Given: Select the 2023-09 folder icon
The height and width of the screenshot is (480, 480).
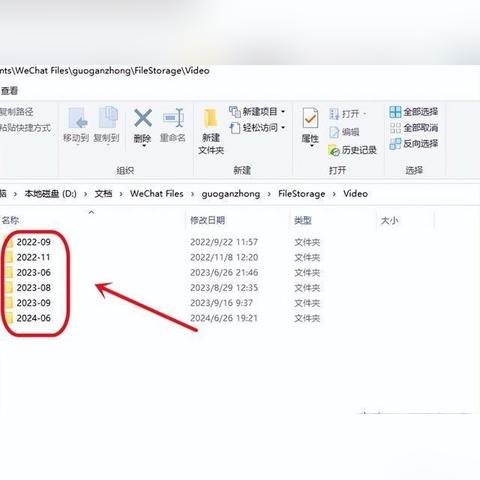Looking at the screenshot, I should point(9,303).
